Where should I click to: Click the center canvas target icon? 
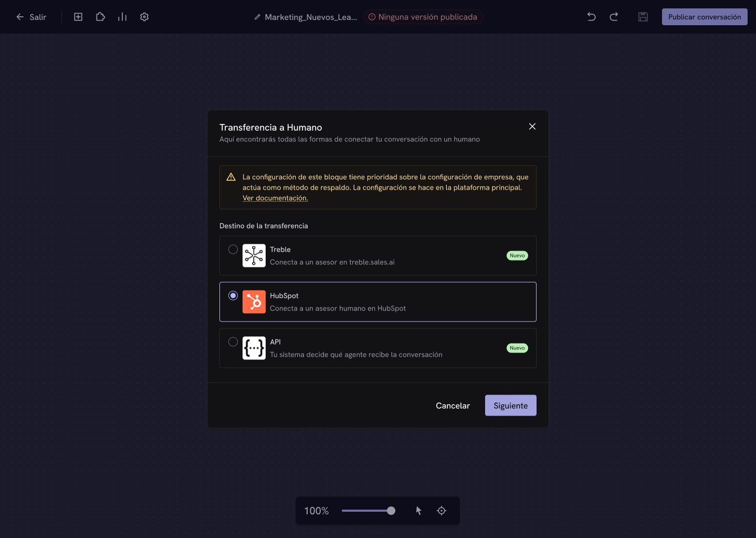click(x=442, y=511)
